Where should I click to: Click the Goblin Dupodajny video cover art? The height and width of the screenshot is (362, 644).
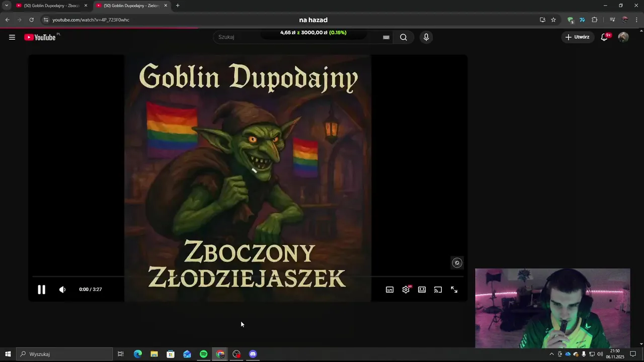pos(248,178)
